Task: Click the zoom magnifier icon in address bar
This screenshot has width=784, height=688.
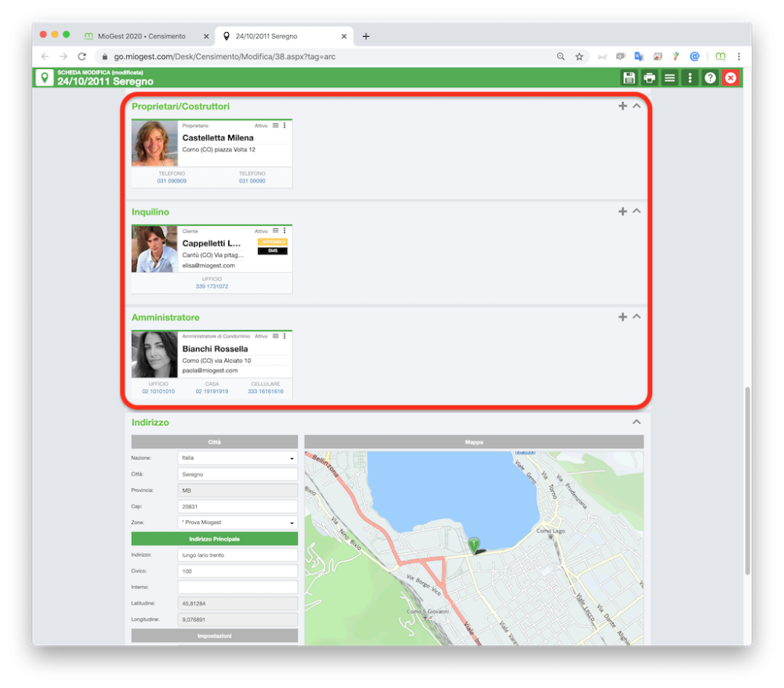Action: [561, 56]
